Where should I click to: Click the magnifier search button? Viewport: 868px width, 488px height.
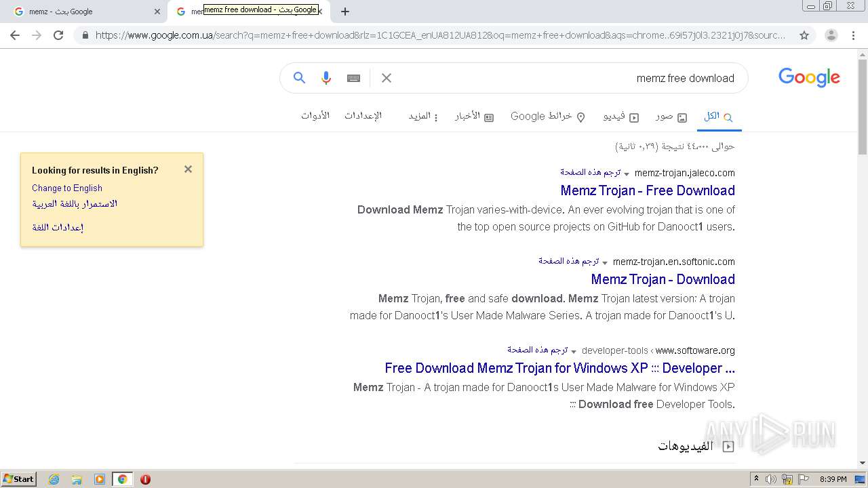(x=299, y=78)
